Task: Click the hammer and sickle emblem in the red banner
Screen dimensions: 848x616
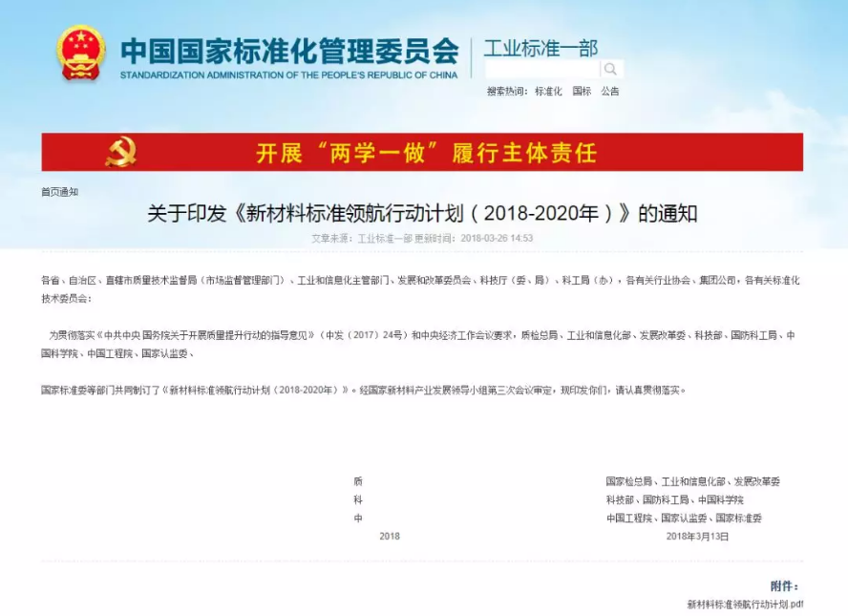Action: [x=120, y=152]
